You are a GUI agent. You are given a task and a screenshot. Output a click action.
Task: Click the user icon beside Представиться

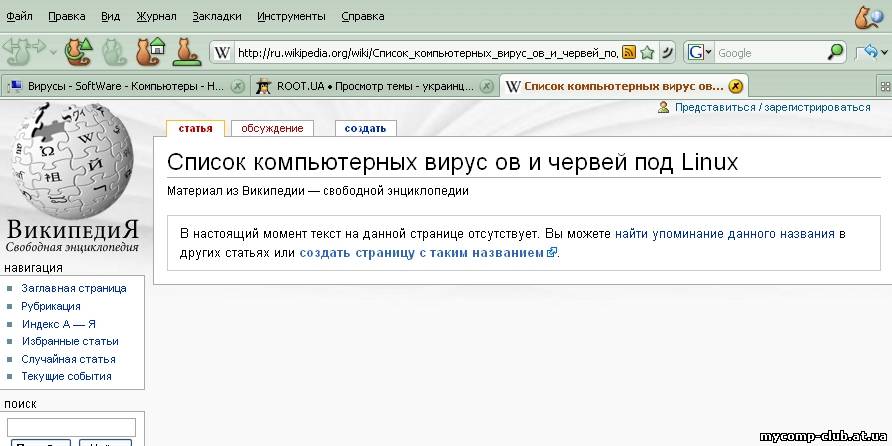[663, 107]
